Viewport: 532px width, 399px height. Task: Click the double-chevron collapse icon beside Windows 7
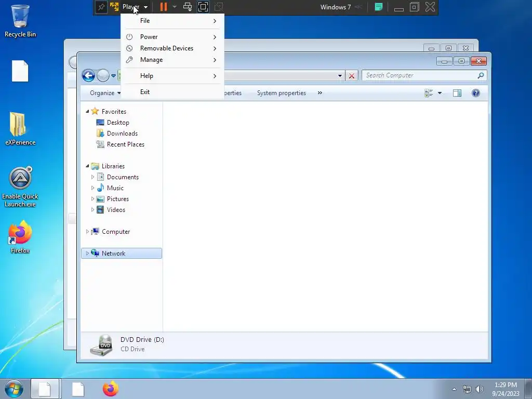[358, 7]
